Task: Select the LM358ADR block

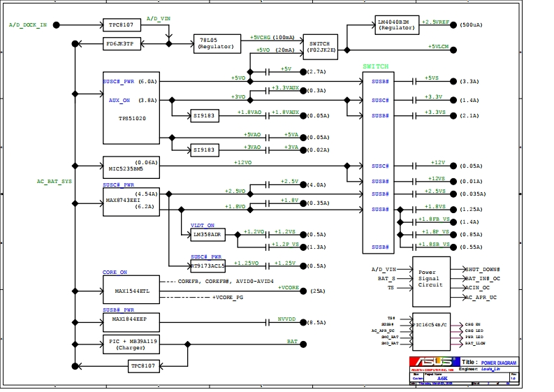Action: (207, 235)
